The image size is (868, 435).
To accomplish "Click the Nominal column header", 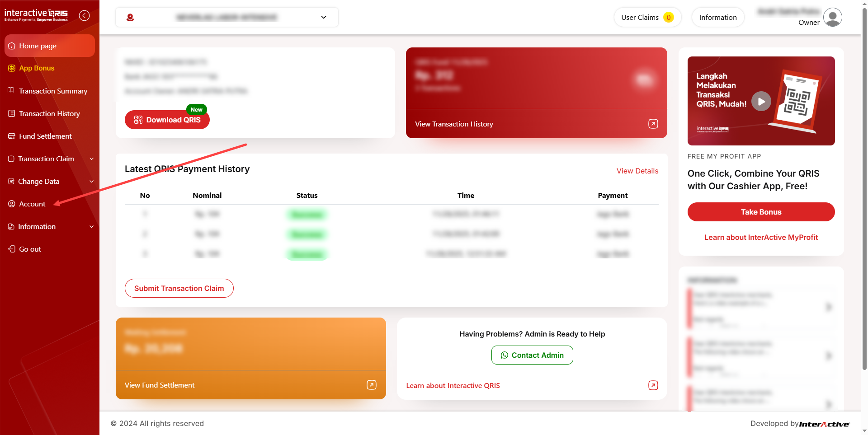I will click(x=207, y=195).
